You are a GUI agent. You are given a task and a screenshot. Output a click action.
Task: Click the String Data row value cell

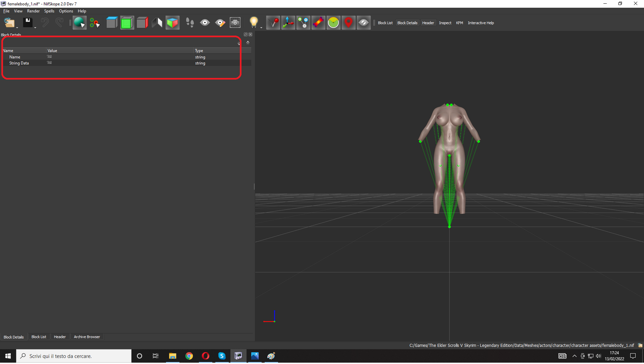[x=120, y=63]
